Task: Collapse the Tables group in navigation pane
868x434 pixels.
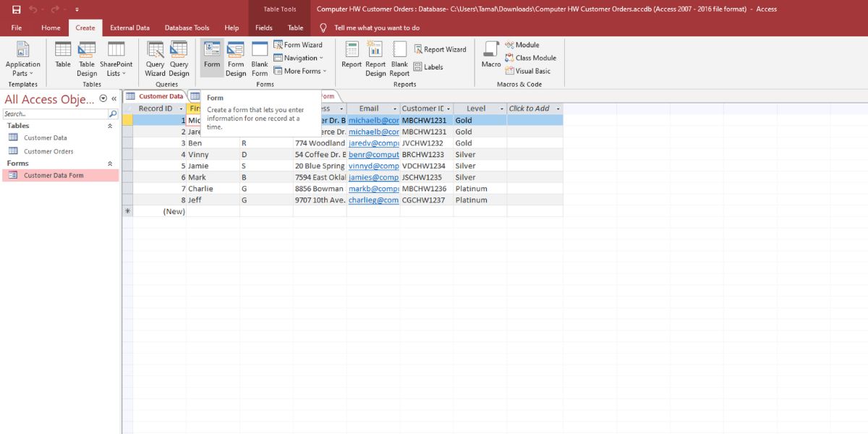Action: pyautogui.click(x=111, y=126)
